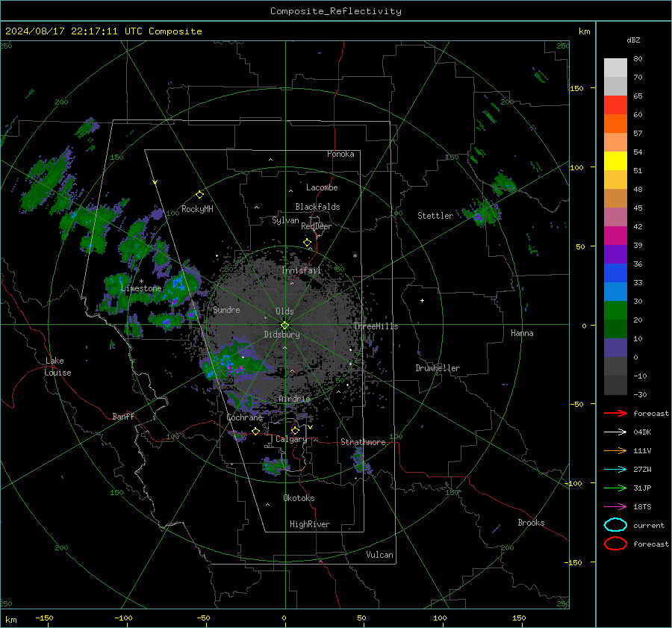Click the Strathmore map label
672x628 pixels.
(x=363, y=442)
